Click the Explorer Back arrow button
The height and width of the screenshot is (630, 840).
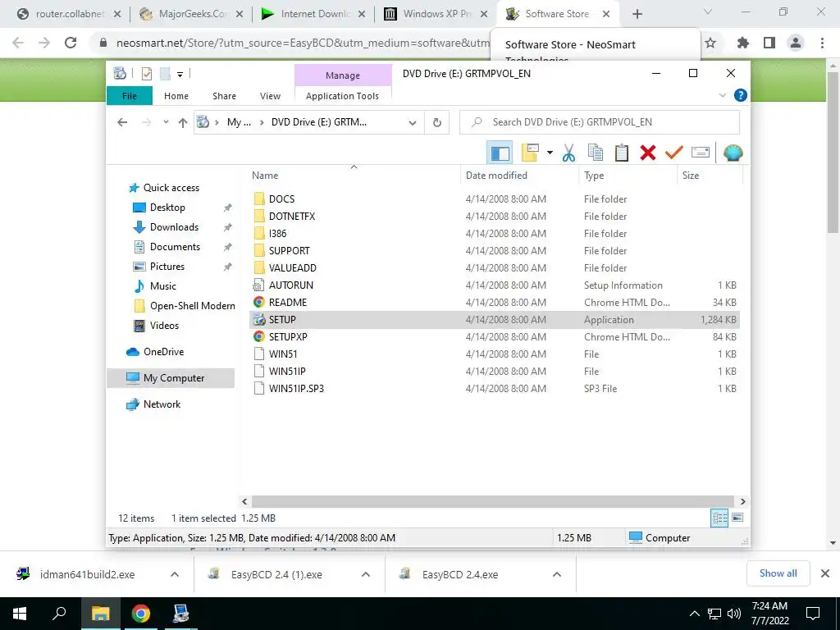coord(122,123)
